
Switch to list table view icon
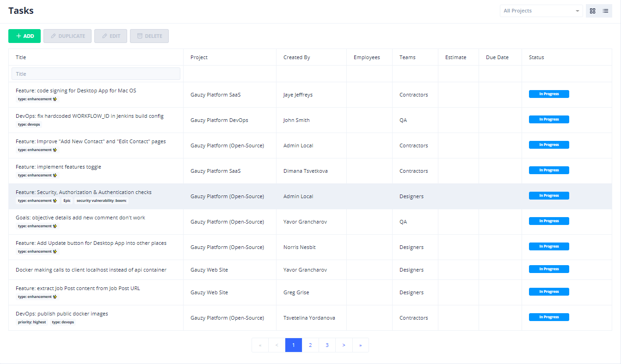coord(605,11)
